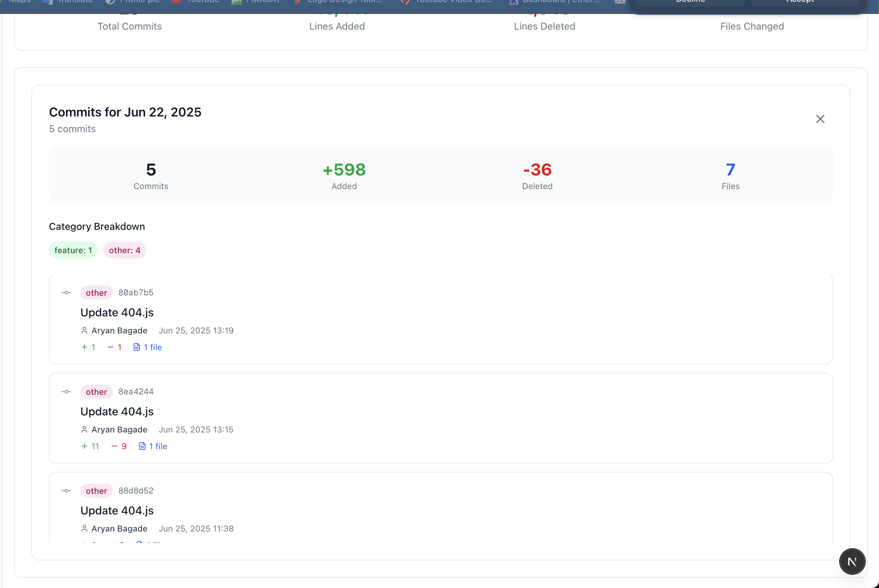The height and width of the screenshot is (588, 879).
Task: Expand commit 80ab7b5 'Update 404.js' title
Action: click(117, 312)
